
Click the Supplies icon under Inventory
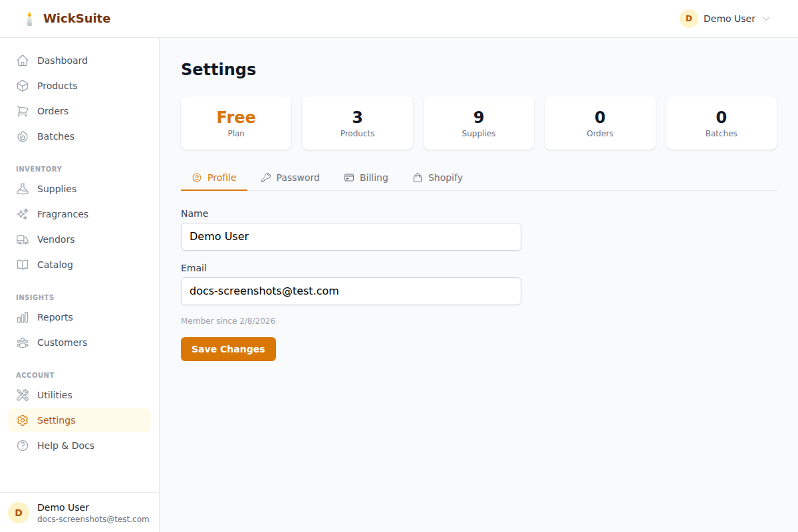22,188
